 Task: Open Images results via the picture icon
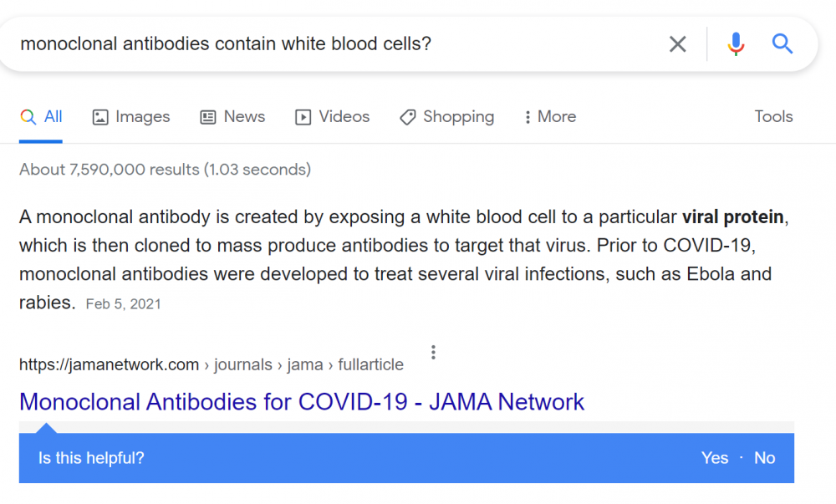coord(100,118)
